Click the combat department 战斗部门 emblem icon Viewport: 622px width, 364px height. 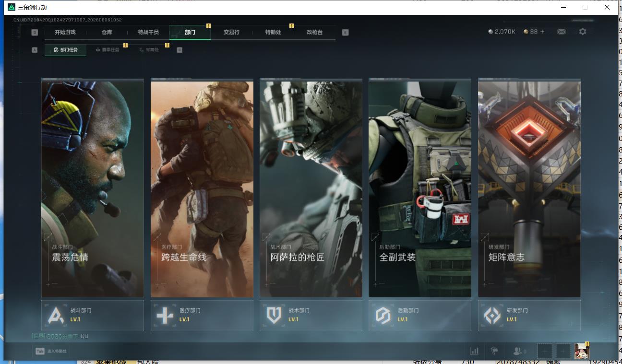click(x=56, y=315)
